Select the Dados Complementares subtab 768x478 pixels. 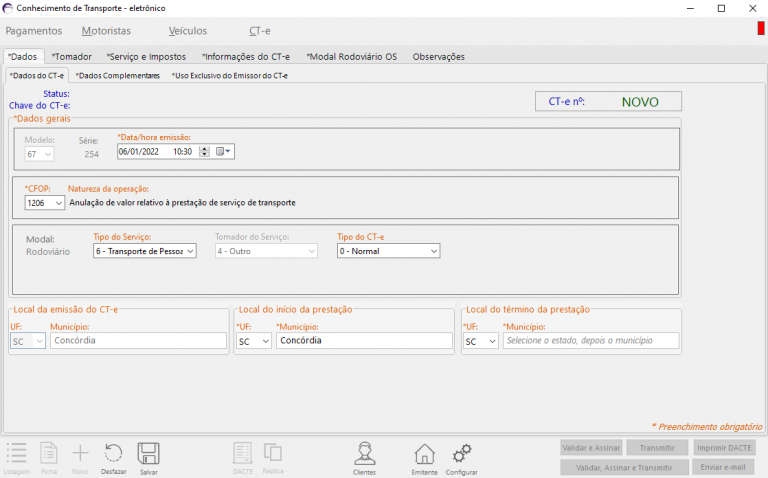(117, 76)
